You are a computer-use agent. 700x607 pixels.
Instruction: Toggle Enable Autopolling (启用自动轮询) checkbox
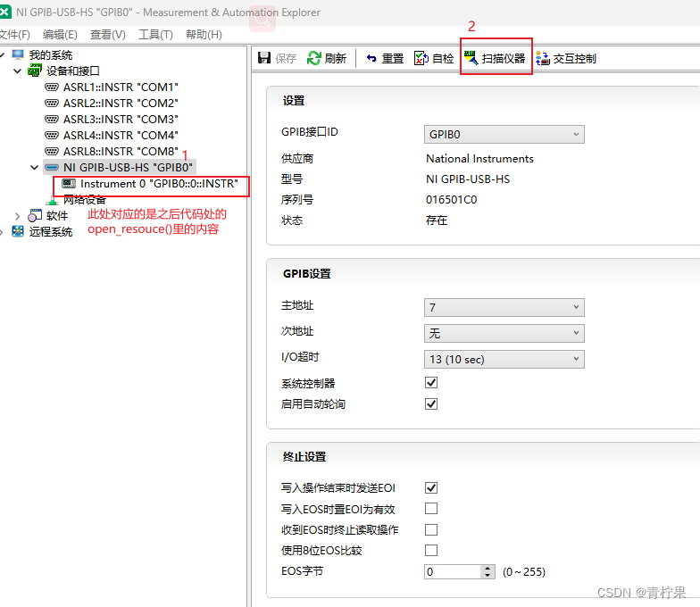coord(430,403)
